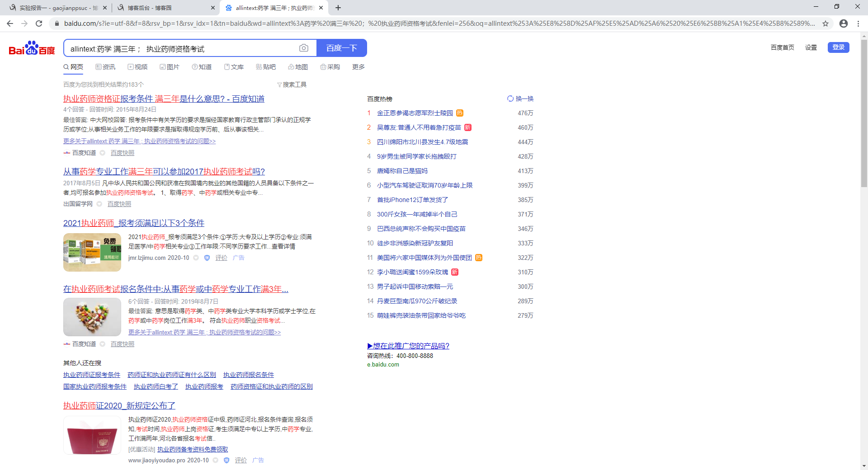Open hot topic 丹麦巨型南瓜970公斤破纪录
Image resolution: width=868 pixels, height=470 pixels.
point(417,301)
